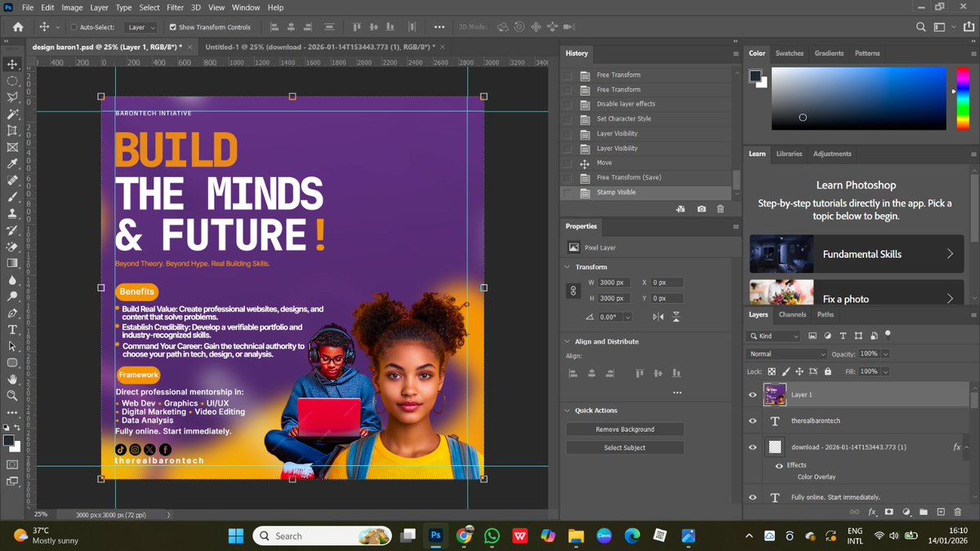Open the Opacity dropdown arrow

885,353
